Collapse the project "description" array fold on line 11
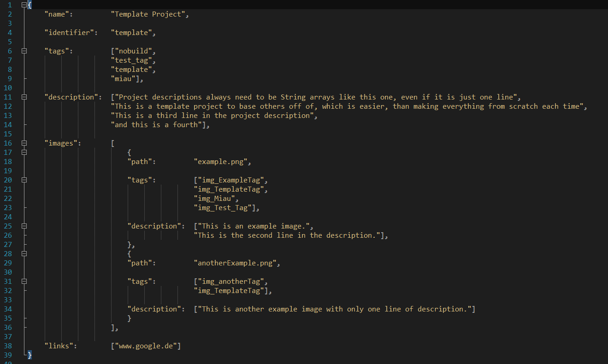Viewport: 608px width, 364px height. tap(24, 97)
